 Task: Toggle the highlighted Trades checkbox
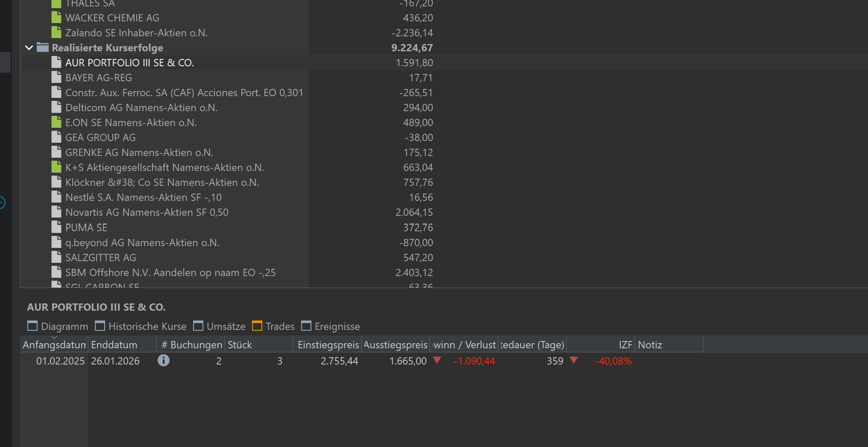point(257,326)
